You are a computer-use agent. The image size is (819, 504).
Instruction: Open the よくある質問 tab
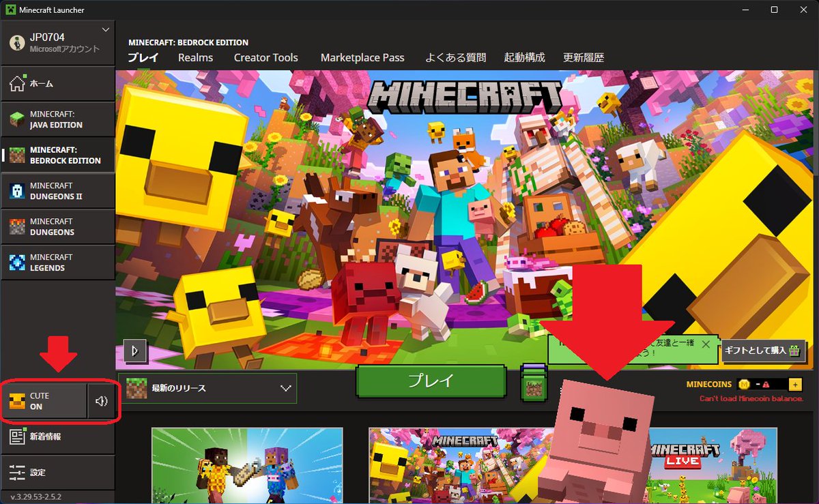coord(455,58)
